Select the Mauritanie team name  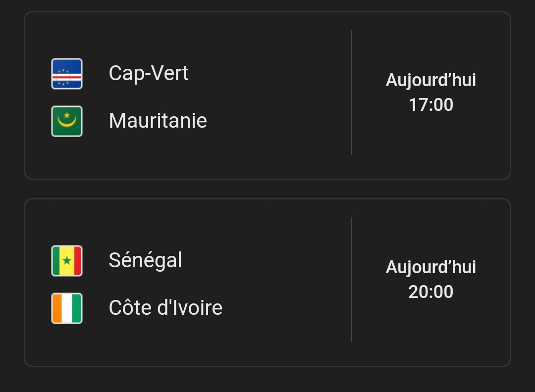(x=158, y=121)
